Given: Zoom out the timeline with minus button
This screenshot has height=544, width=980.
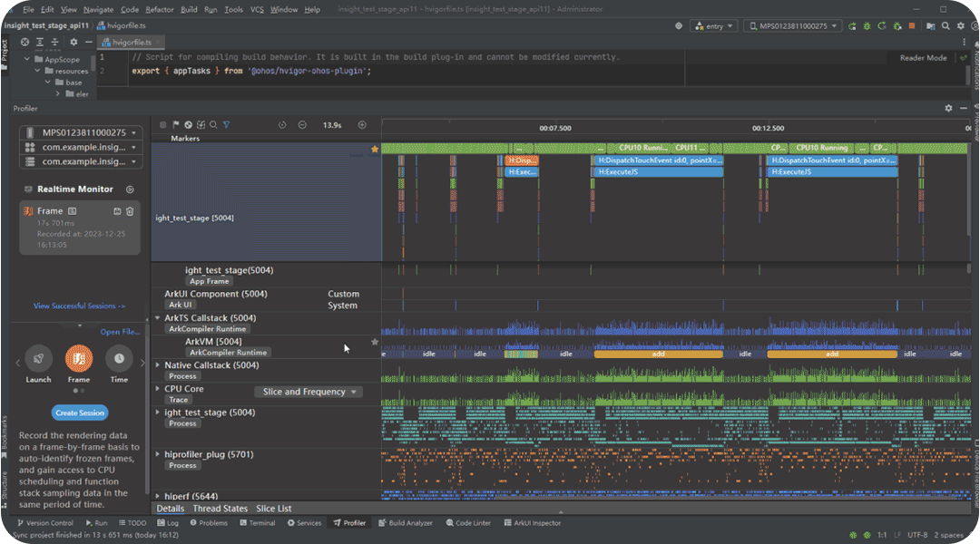Looking at the screenshot, I should pos(302,125).
